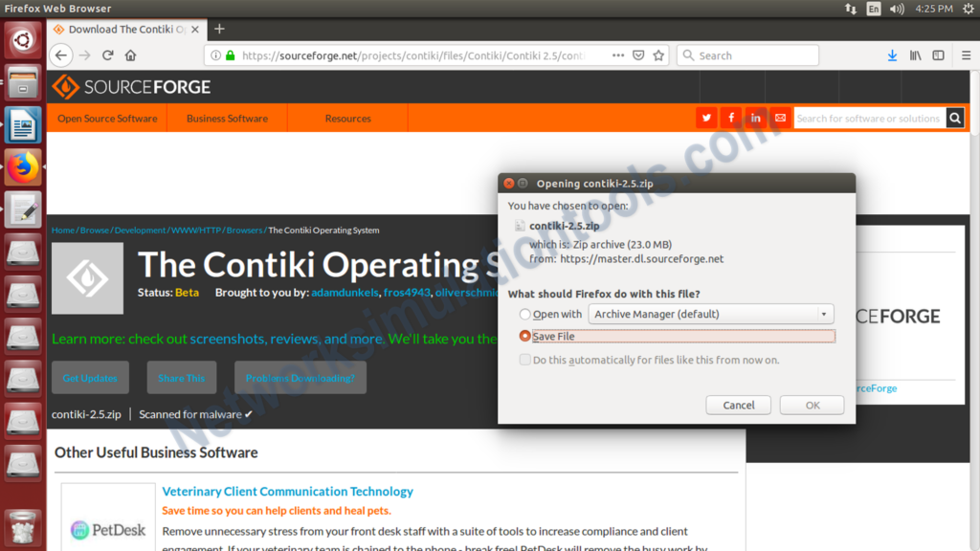This screenshot has height=551, width=980.
Task: Click the Home button in Firefox toolbar
Action: click(x=128, y=55)
